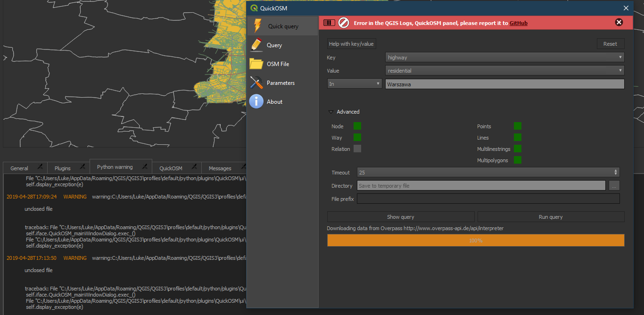This screenshot has width=644, height=315.
Task: Toggle the Node checkbox
Action: [x=357, y=126]
